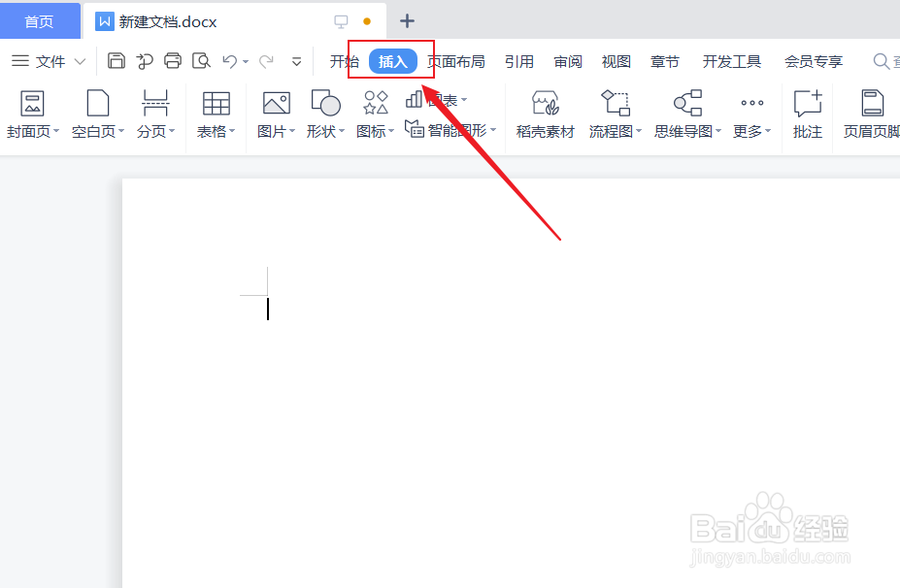This screenshot has height=588, width=900.
Task: Click the More (更多) ellipsis icon
Action: point(751,103)
